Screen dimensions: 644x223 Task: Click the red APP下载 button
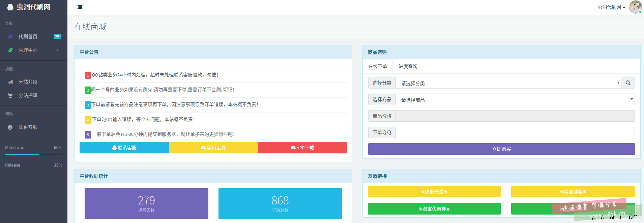[x=302, y=148]
